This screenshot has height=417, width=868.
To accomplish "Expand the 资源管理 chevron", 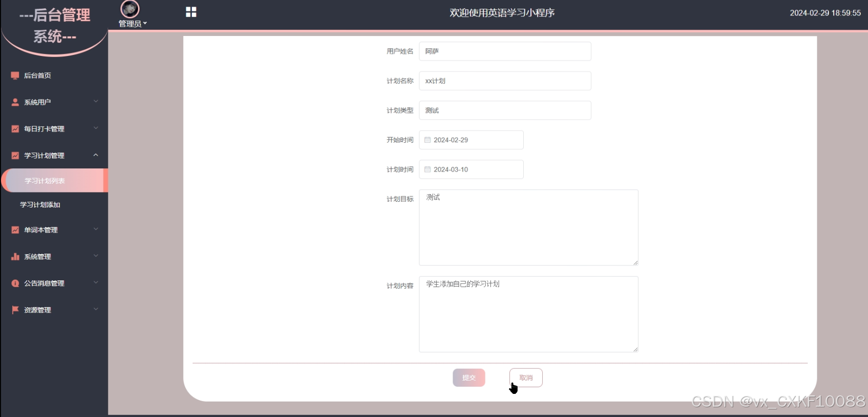I will [96, 310].
